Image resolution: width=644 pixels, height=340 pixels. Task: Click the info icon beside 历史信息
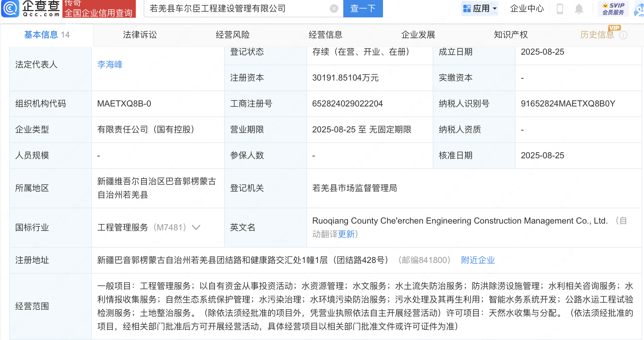pyautogui.click(x=623, y=35)
